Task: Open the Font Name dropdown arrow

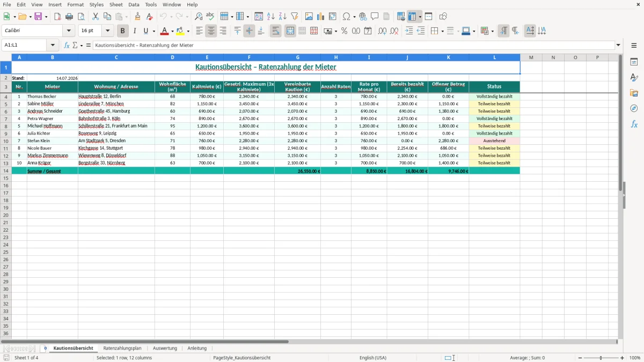Action: [x=69, y=31]
